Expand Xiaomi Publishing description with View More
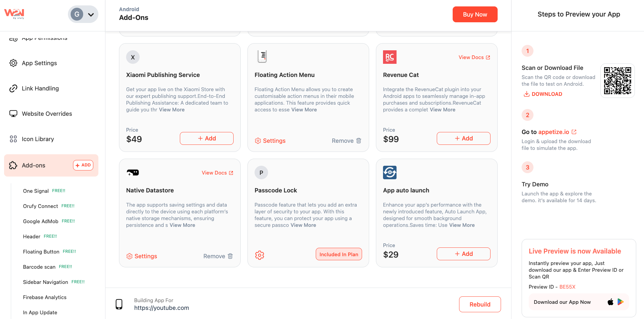This screenshot has width=644, height=319. point(172,110)
